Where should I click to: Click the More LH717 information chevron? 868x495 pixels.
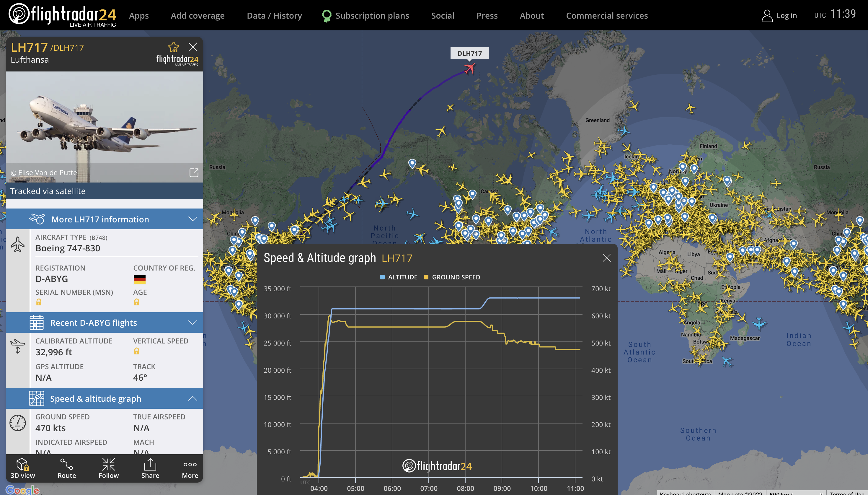coord(193,219)
